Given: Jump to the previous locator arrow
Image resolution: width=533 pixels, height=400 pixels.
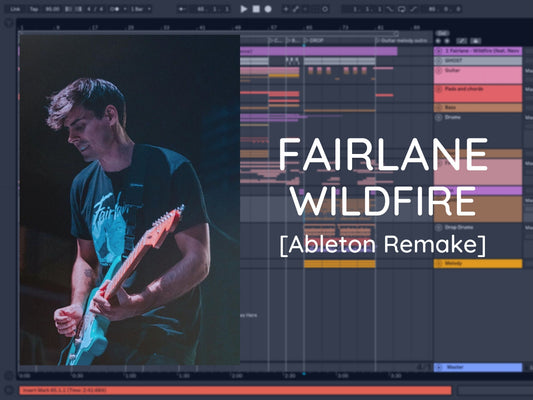Looking at the screenshot, I should 439,41.
